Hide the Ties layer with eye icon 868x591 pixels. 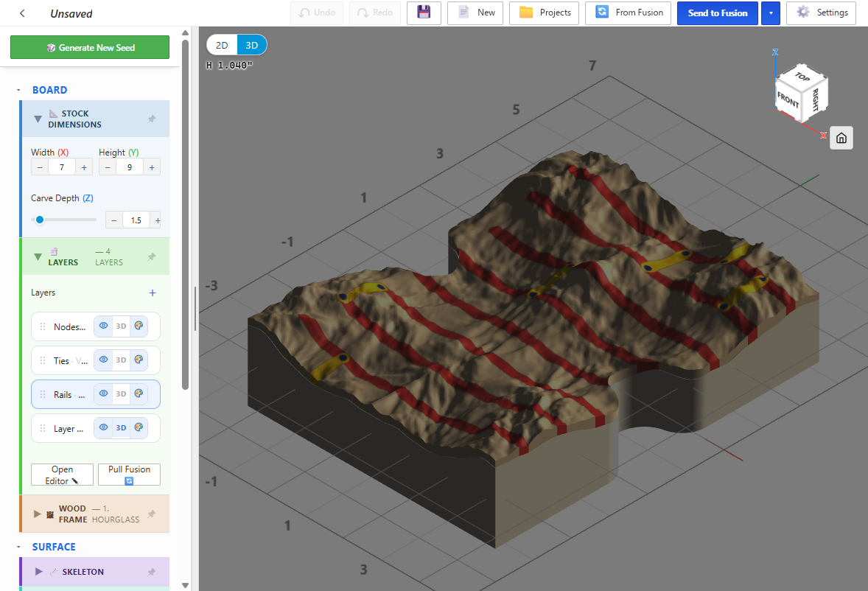[103, 360]
